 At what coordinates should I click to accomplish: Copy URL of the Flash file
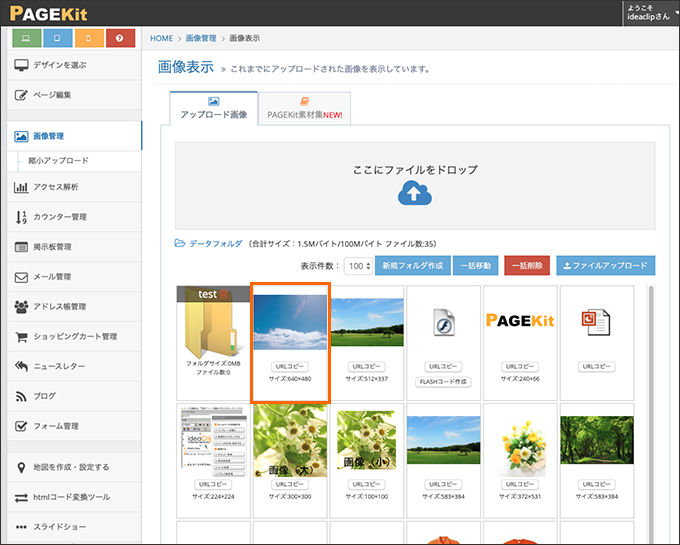(x=443, y=367)
